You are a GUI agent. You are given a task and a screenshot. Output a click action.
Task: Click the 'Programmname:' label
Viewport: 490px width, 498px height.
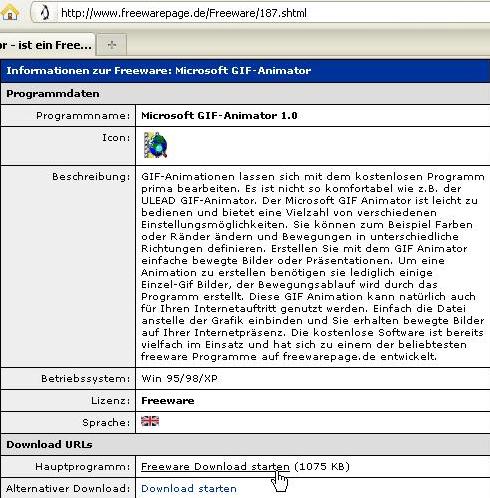tap(83, 116)
